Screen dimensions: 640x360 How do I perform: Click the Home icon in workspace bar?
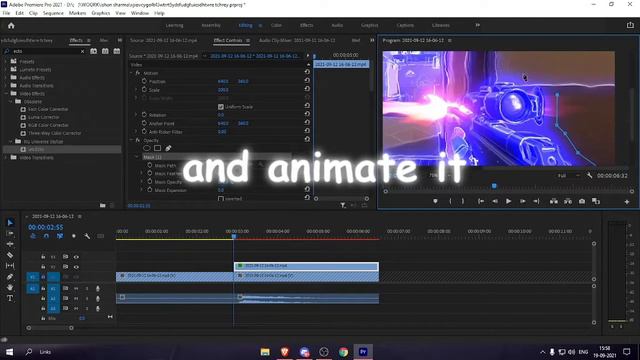(11, 25)
